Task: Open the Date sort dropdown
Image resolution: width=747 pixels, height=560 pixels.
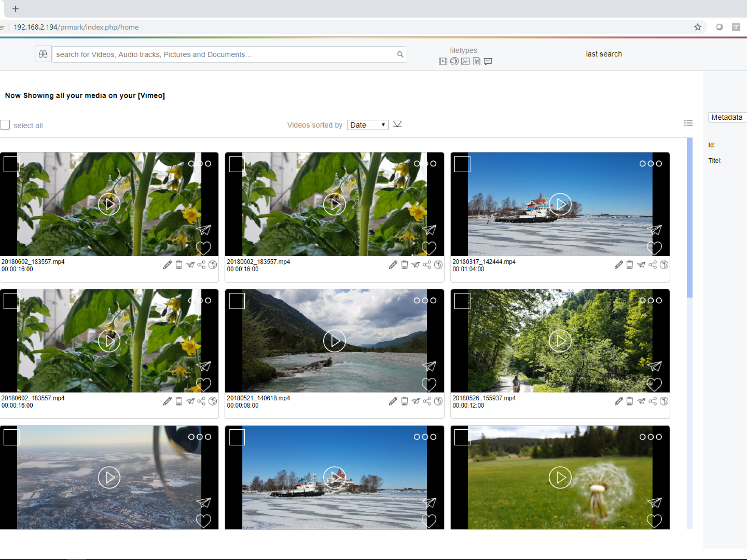Action: click(x=368, y=125)
